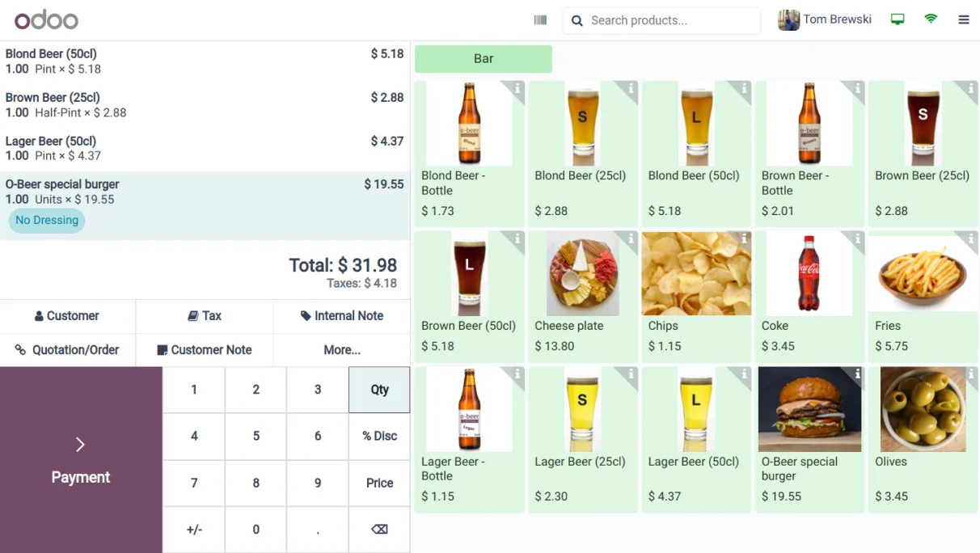Click the barcode scanner icon
This screenshot has width=980, height=553.
(x=540, y=20)
